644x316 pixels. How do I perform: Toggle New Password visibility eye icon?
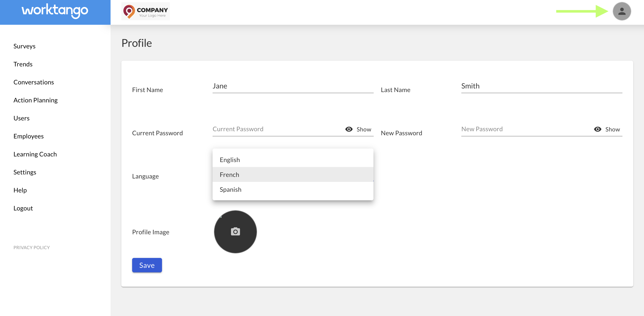(x=597, y=129)
